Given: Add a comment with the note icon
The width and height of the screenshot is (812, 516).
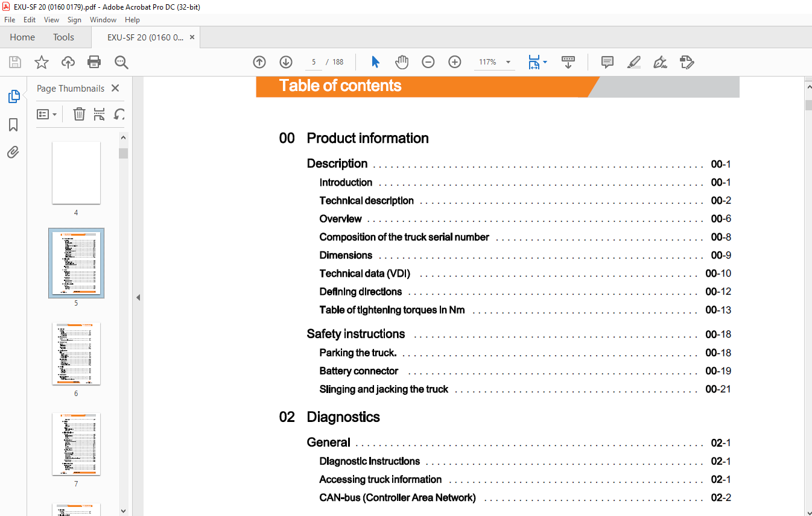Looking at the screenshot, I should pyautogui.click(x=607, y=62).
